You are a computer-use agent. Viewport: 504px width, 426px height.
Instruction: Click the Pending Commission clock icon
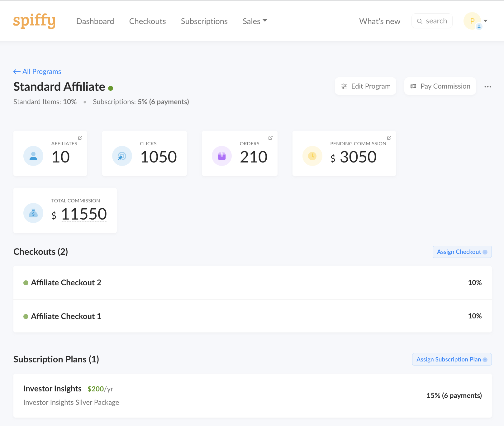point(312,156)
